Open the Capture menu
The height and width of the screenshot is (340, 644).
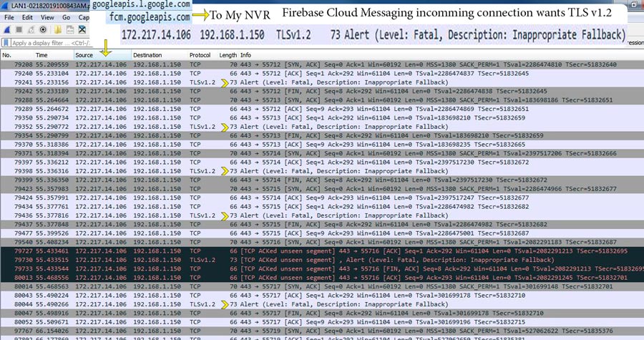[x=84, y=17]
